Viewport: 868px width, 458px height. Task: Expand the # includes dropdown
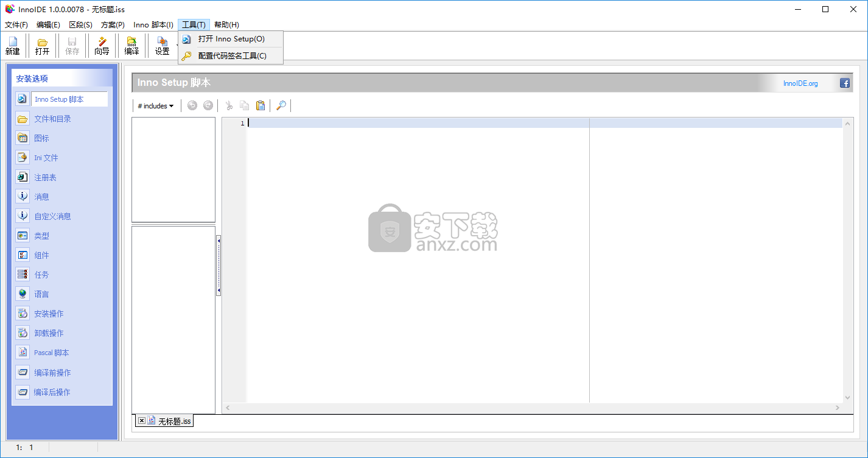(156, 106)
